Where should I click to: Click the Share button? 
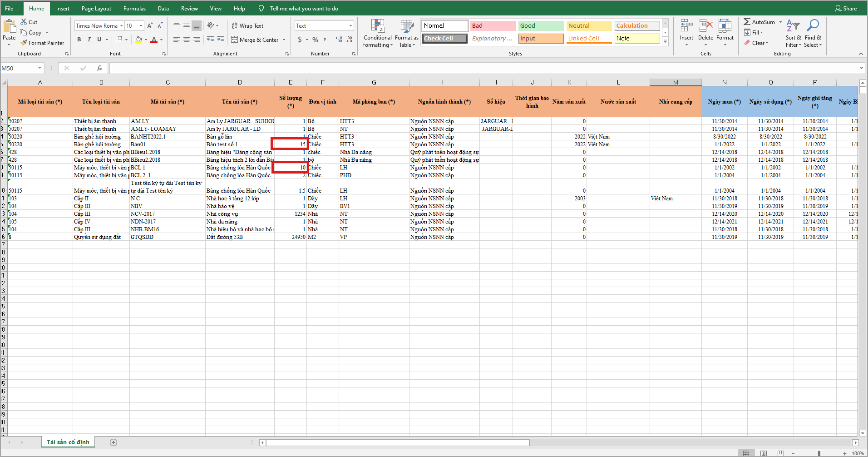tap(846, 9)
